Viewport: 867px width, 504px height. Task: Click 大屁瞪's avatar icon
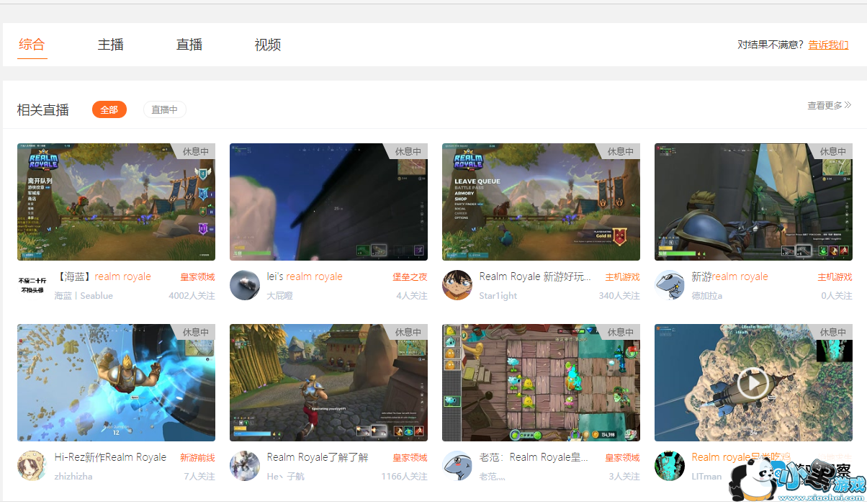(x=245, y=285)
